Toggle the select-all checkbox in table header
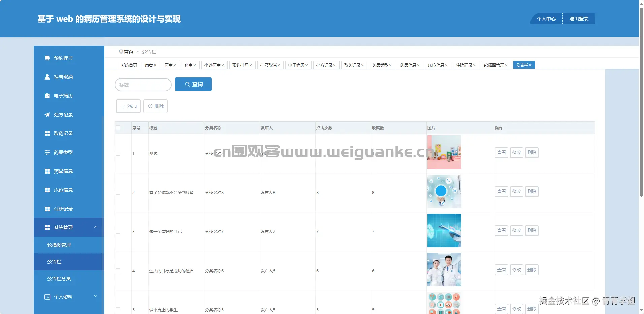 coord(118,128)
